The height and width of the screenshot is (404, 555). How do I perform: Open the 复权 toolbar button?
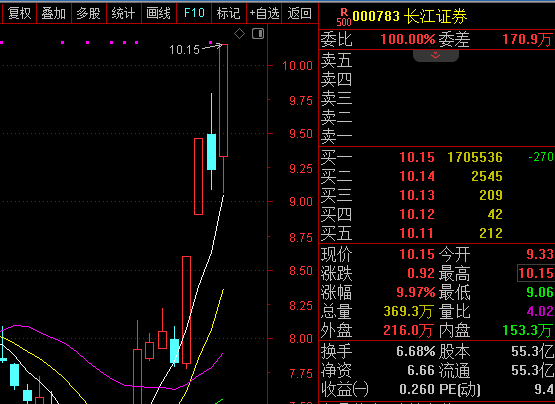point(19,13)
